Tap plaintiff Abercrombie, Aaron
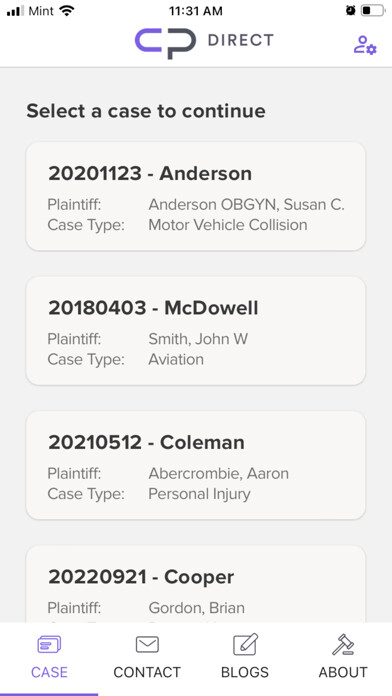Image resolution: width=392 pixels, height=696 pixels. tap(218, 474)
